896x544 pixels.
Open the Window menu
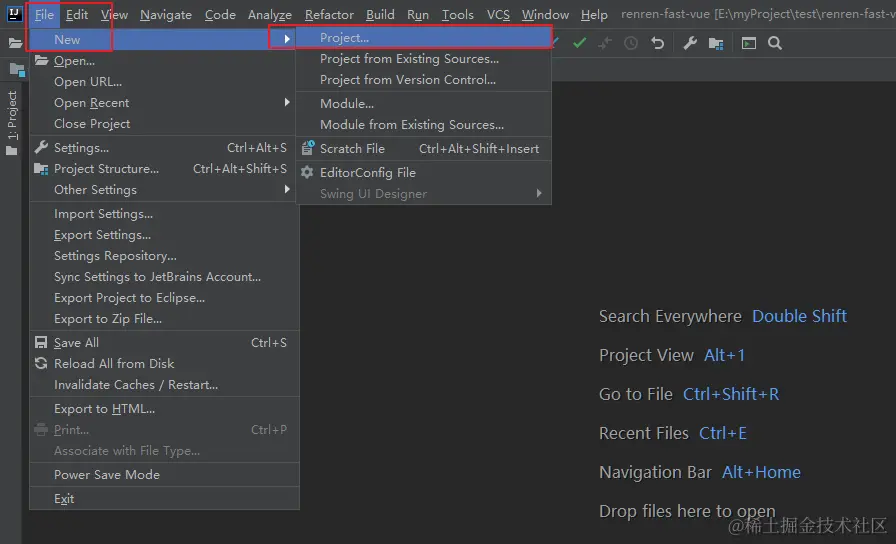click(545, 15)
